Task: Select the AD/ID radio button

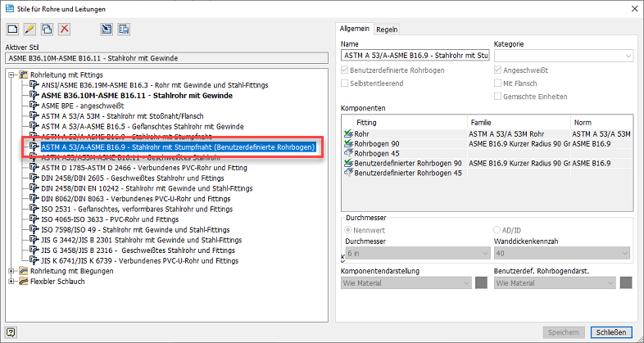Action: click(x=497, y=230)
